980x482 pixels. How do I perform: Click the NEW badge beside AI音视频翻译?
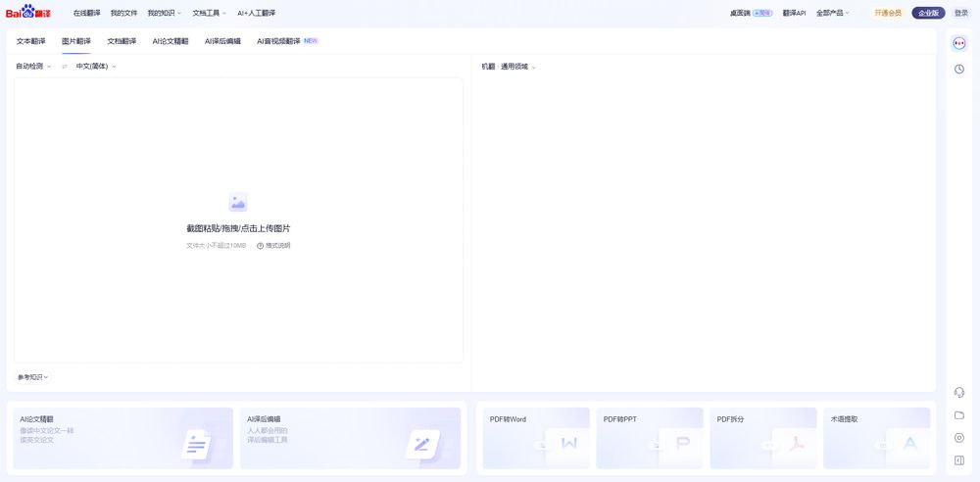point(311,41)
